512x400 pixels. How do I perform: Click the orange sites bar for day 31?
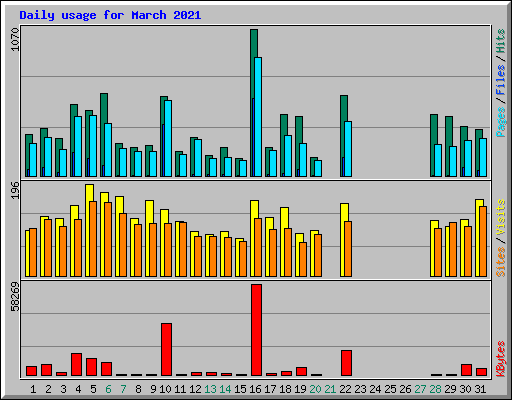(483, 241)
